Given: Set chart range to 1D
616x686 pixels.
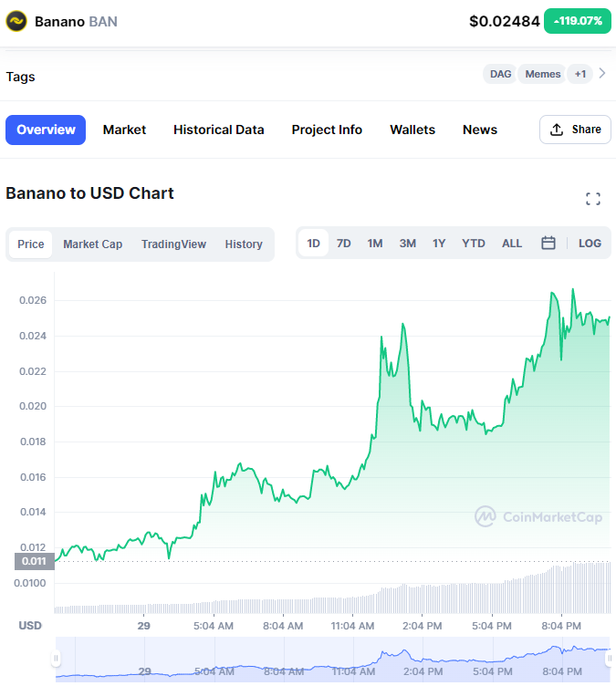Looking at the screenshot, I should tap(313, 243).
